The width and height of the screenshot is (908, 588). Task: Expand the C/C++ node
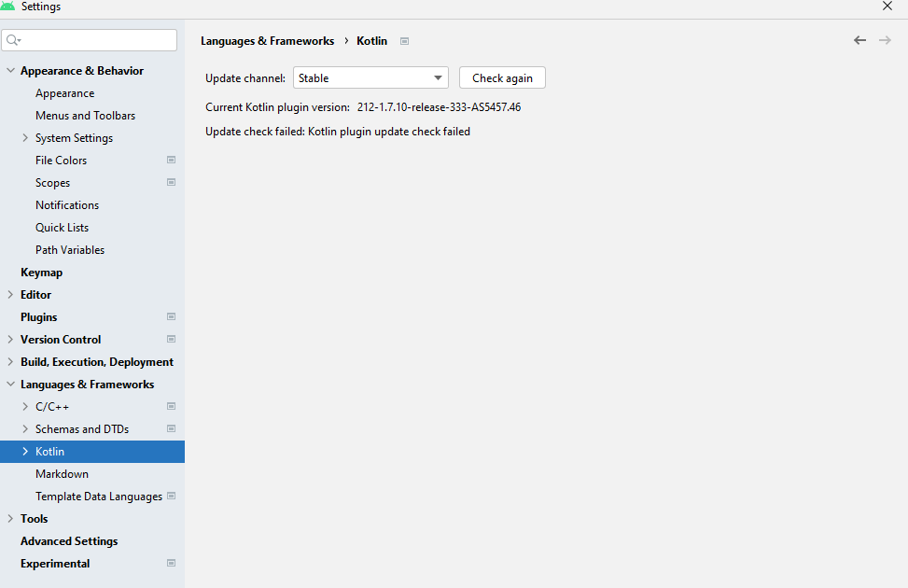pyautogui.click(x=25, y=407)
